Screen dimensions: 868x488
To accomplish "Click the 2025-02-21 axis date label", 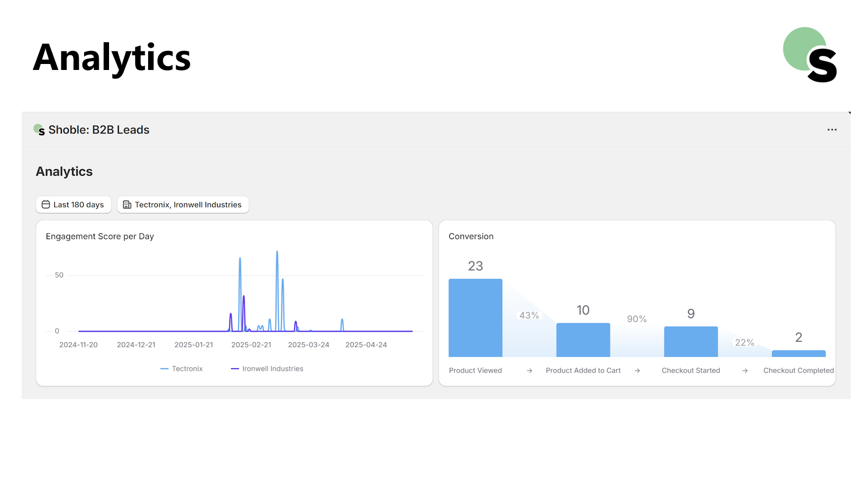I will tap(251, 345).
